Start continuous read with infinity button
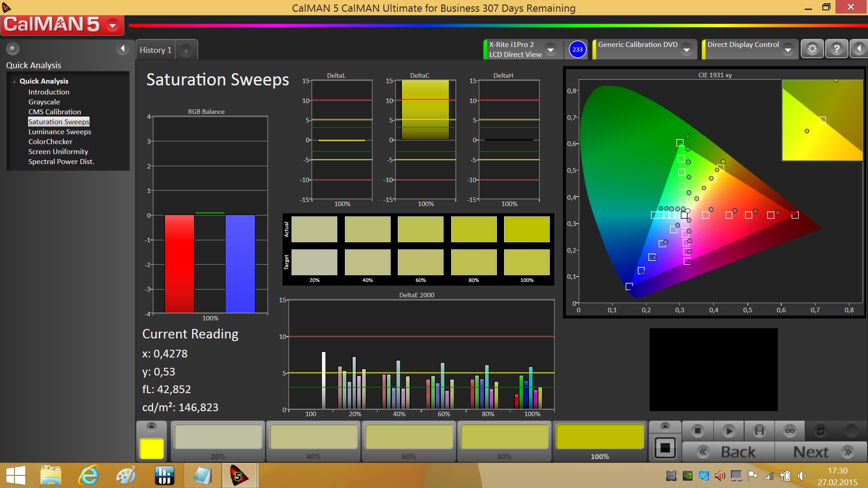This screenshot has width=868, height=488. coord(790,431)
